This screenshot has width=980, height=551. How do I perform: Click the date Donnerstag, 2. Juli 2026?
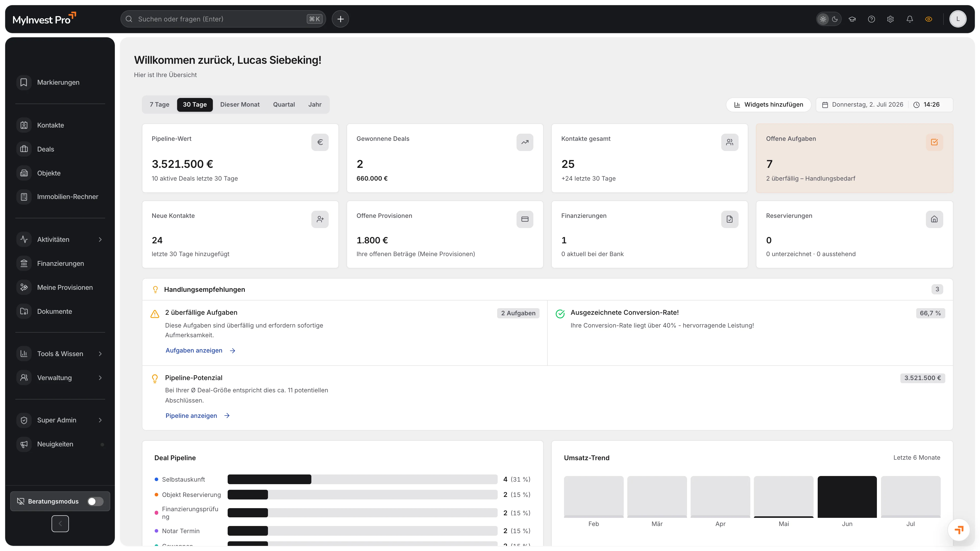pos(867,105)
